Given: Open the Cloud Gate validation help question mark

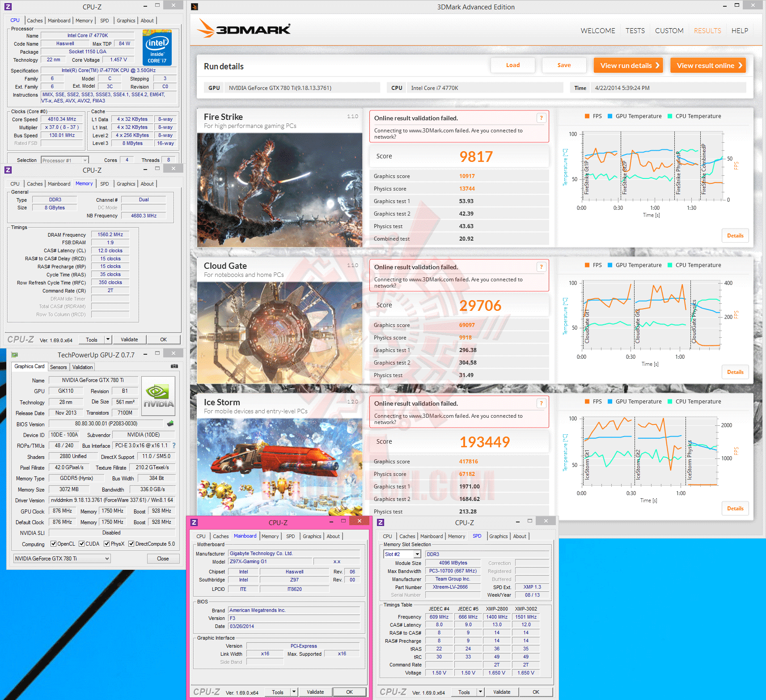Looking at the screenshot, I should coord(541,267).
